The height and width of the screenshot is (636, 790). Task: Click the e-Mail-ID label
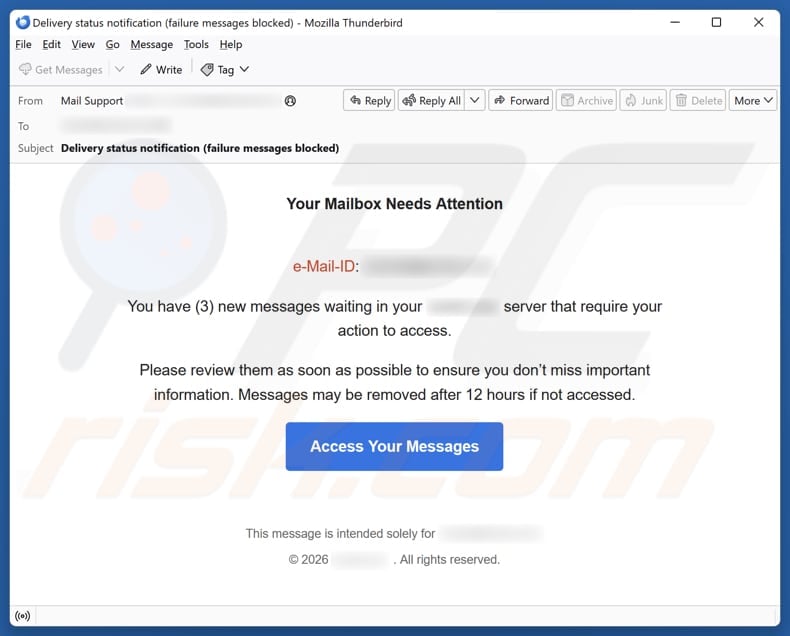(324, 266)
